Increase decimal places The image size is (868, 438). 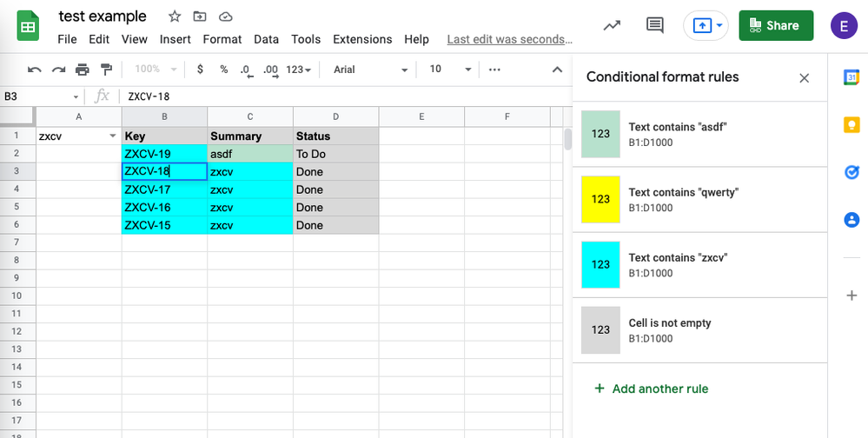point(271,70)
